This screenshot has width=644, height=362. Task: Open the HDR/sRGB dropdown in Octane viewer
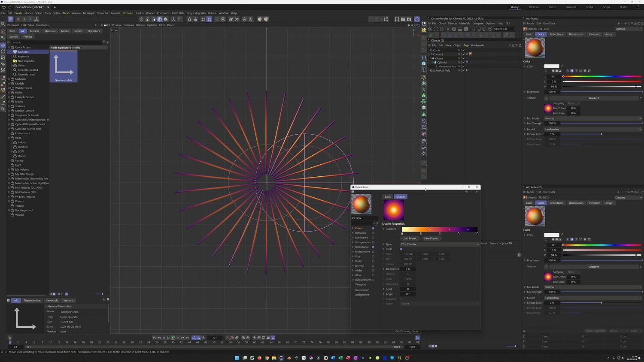[x=504, y=29]
